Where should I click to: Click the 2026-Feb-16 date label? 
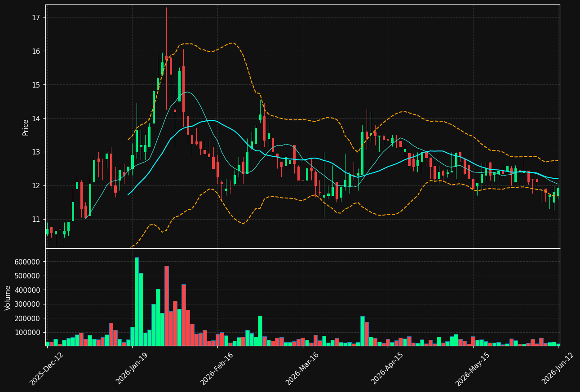coord(217,369)
